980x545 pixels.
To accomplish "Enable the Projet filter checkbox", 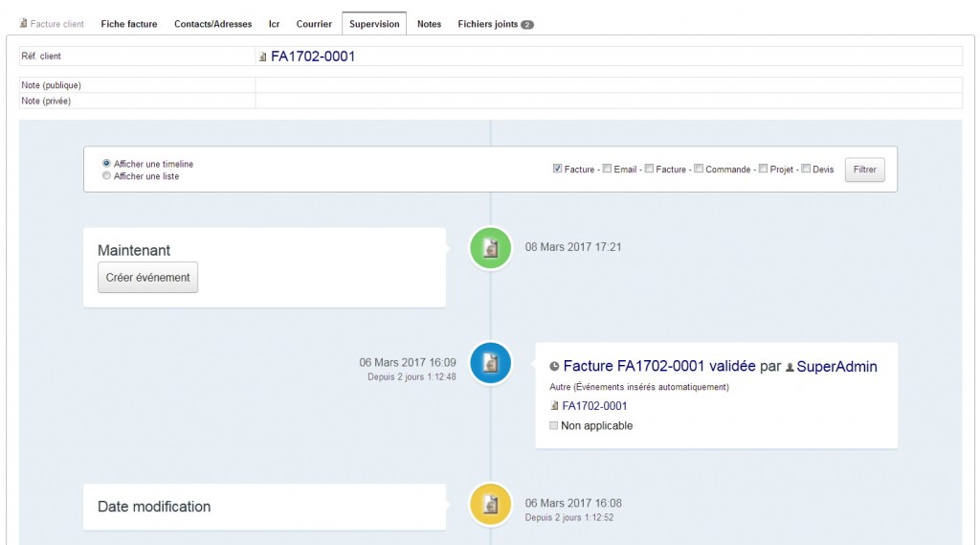I will coord(763,169).
